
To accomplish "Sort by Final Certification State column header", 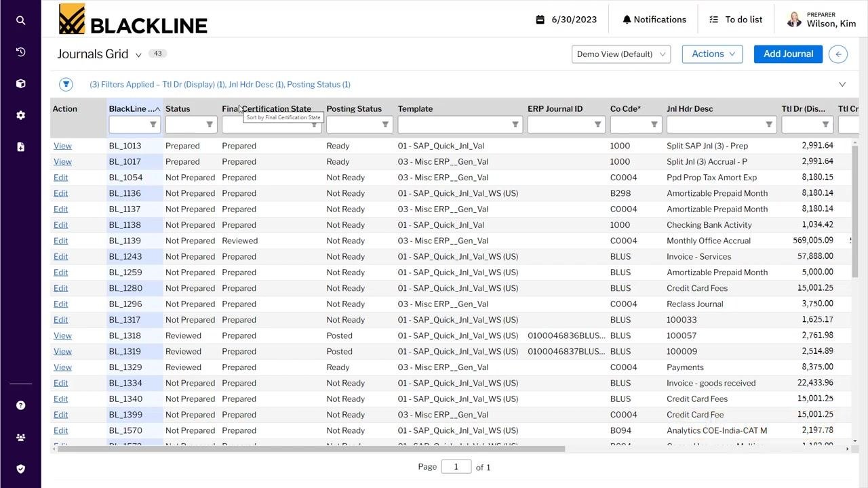I will pos(267,108).
